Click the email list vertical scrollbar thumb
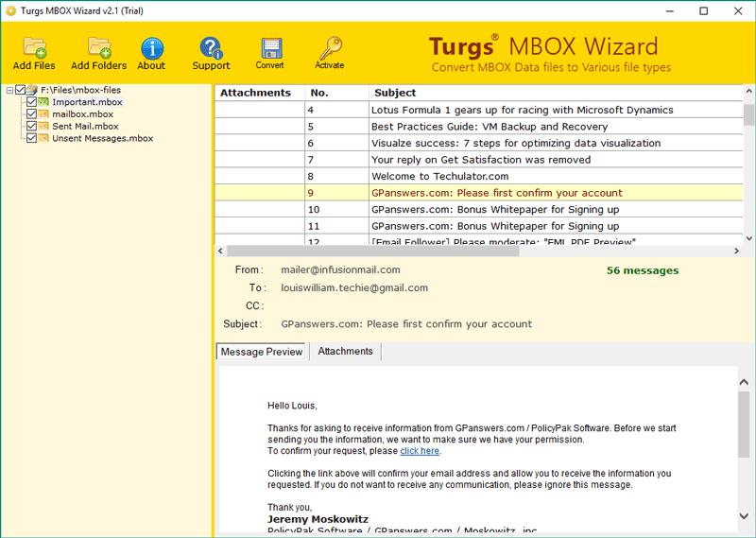The width and height of the screenshot is (756, 538). 748,115
